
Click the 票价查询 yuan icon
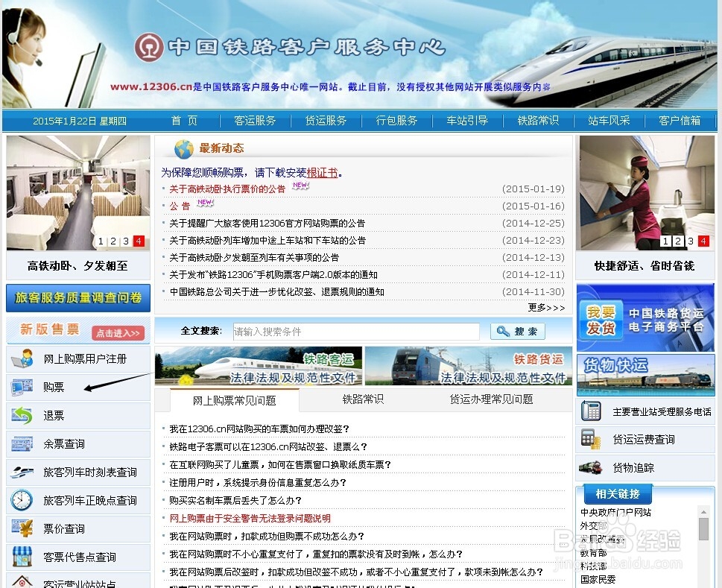tap(22, 528)
